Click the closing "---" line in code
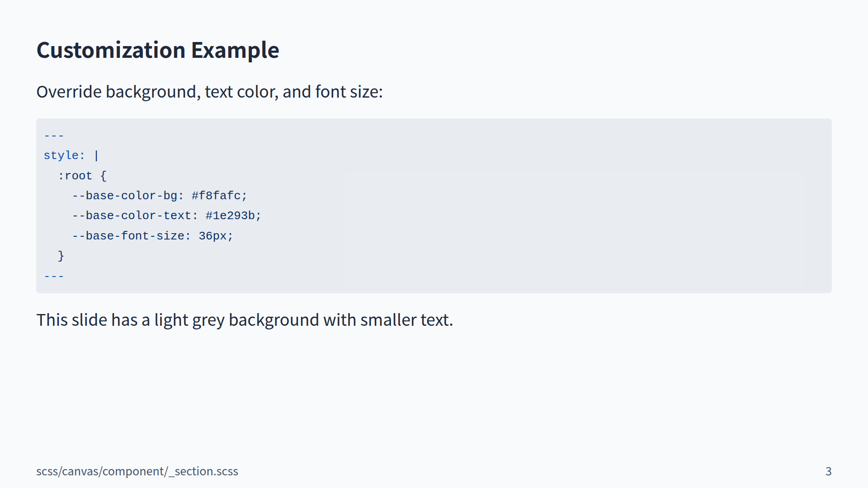This screenshot has height=488, width=868. click(x=54, y=276)
